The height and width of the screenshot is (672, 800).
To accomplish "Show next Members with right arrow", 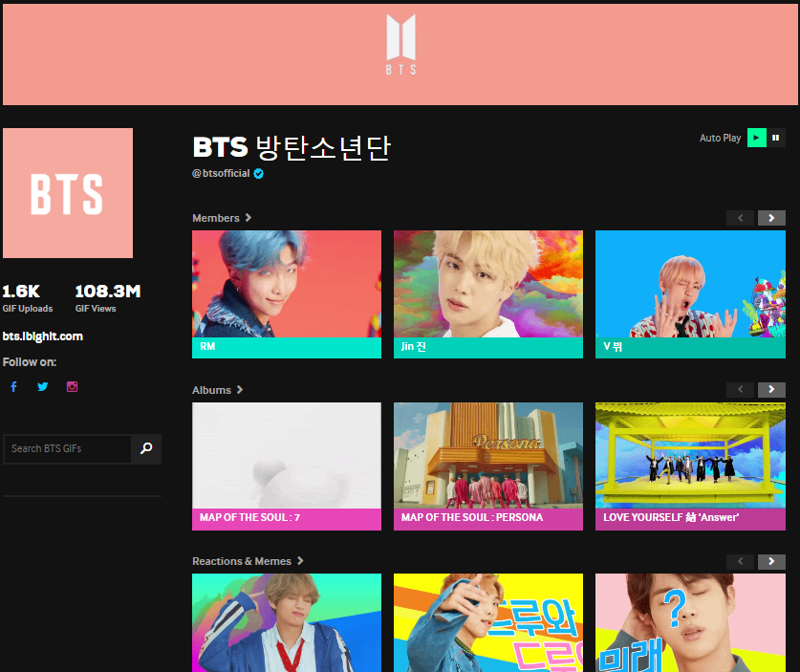I will click(771, 218).
